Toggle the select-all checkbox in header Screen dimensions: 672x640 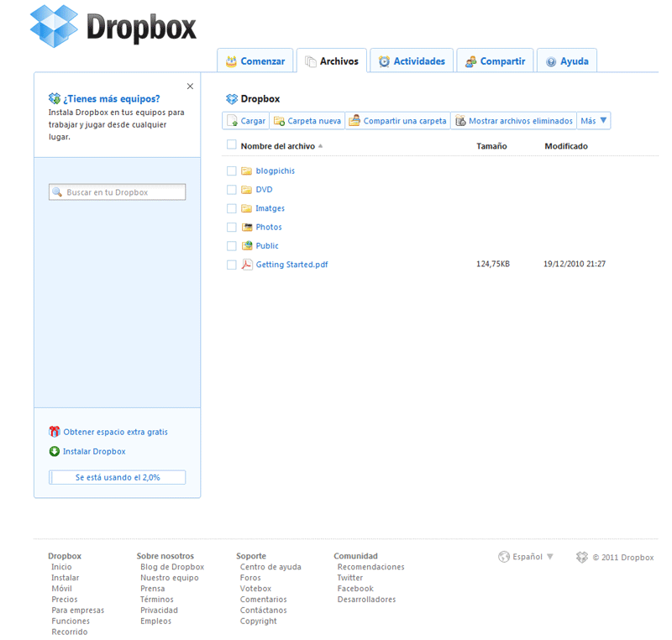[232, 144]
